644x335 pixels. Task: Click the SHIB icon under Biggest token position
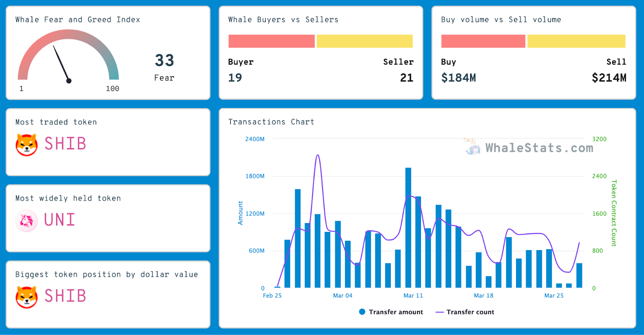tap(27, 297)
